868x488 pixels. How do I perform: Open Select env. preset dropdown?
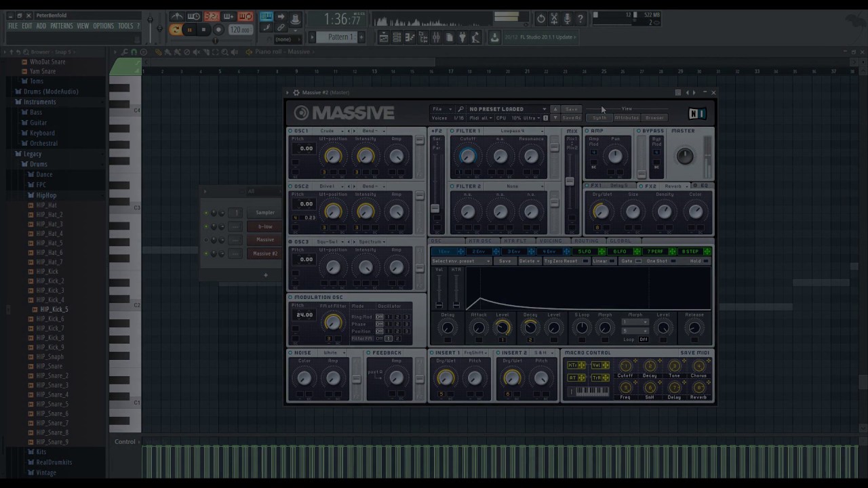click(x=460, y=262)
